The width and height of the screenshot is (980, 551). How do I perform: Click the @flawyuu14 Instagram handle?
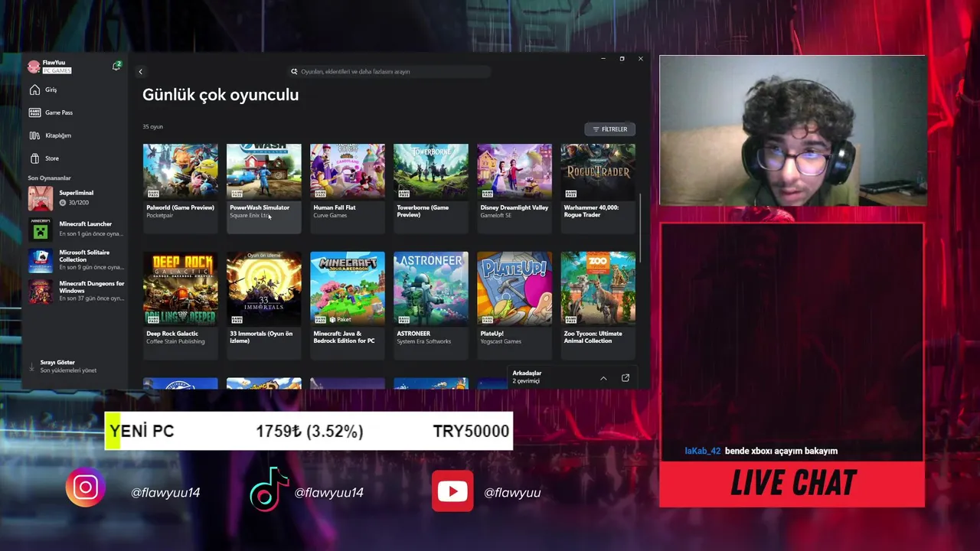pos(165,493)
